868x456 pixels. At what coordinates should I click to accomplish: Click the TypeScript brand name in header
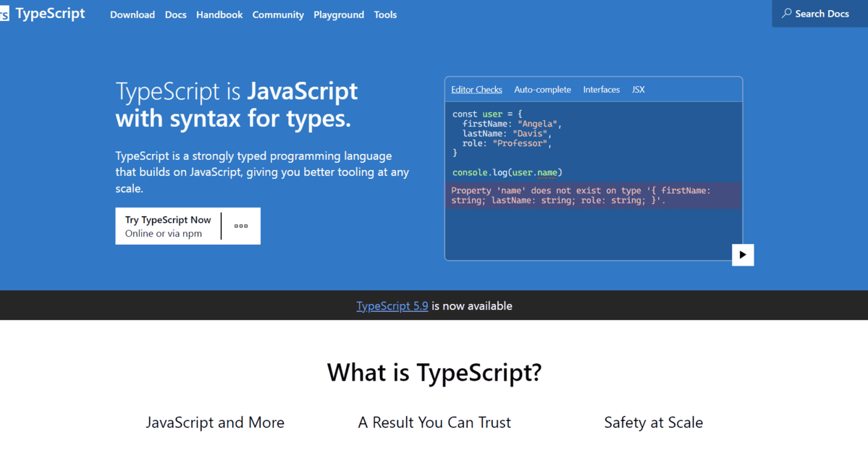(x=51, y=13)
